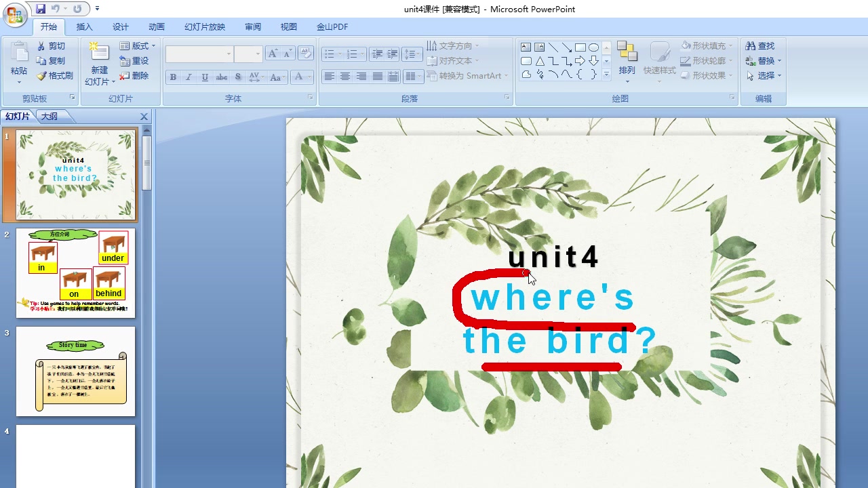The width and height of the screenshot is (868, 488).
Task: Switch to the Design (设计) tab
Action: (121, 27)
